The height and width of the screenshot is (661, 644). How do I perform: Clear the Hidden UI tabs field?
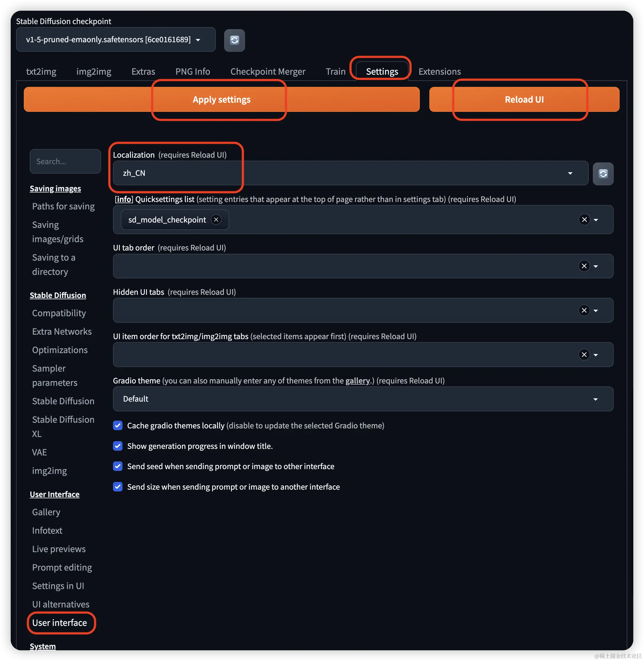[x=584, y=310]
